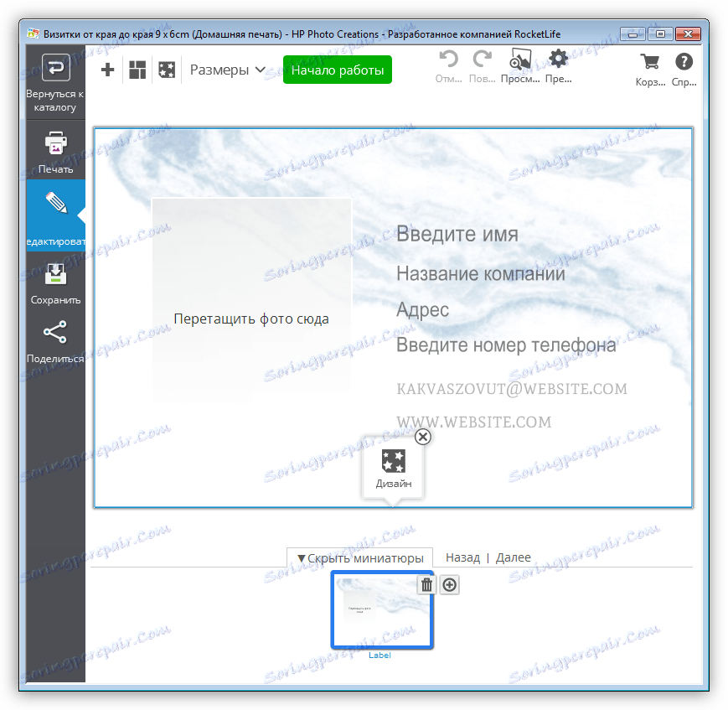Click the Дизайн popup button
Screen dimensions: 728x710
click(393, 469)
